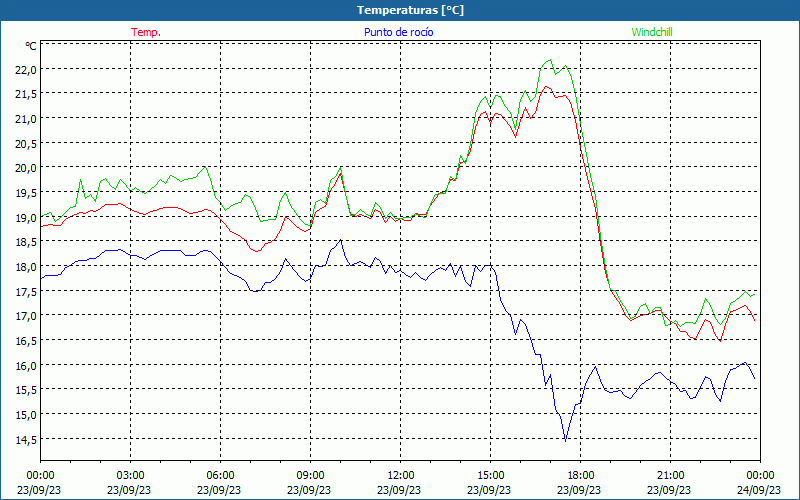Click the 18,5 y-axis value
This screenshot has width=800, height=500.
[x=26, y=242]
